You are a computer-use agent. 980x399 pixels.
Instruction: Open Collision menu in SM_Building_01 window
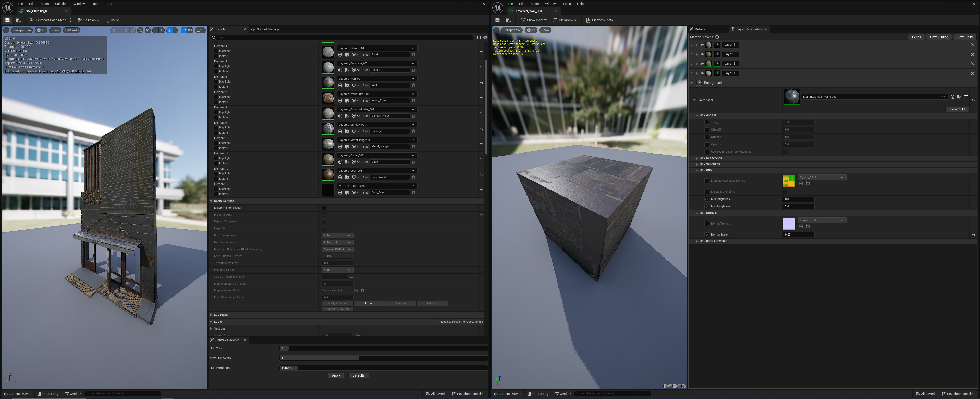point(61,4)
